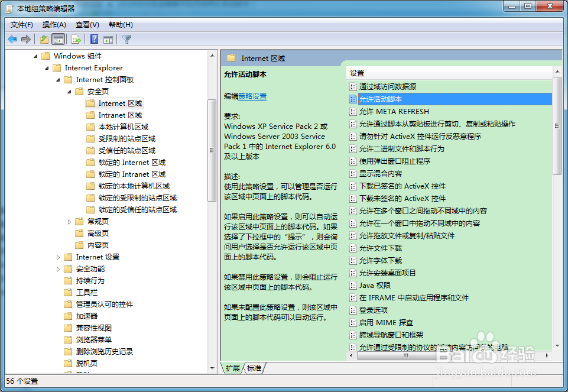Select the 锁定的 Internet 区域 tree item
This screenshot has height=392, width=568.
pos(132,163)
